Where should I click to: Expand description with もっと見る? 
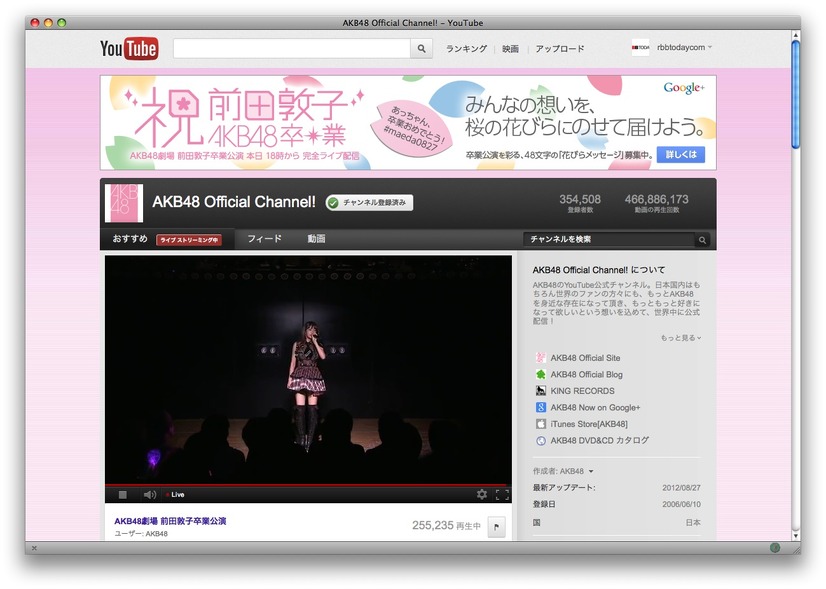click(681, 338)
